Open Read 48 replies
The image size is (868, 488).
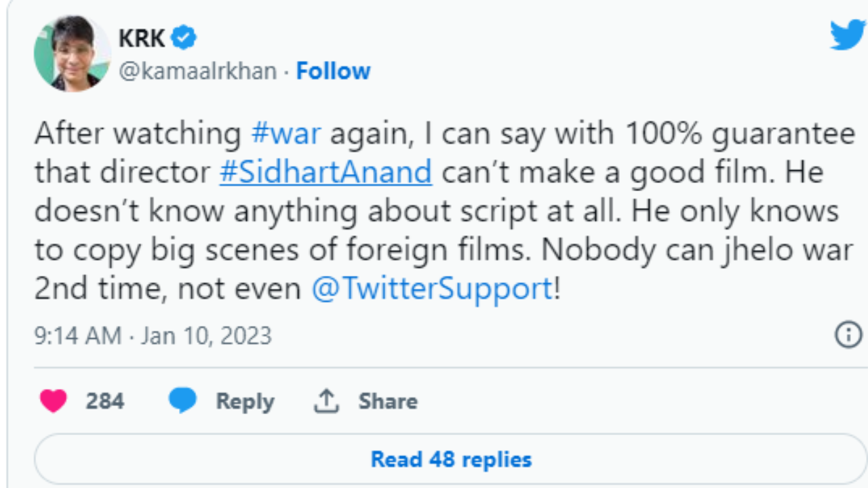451,459
